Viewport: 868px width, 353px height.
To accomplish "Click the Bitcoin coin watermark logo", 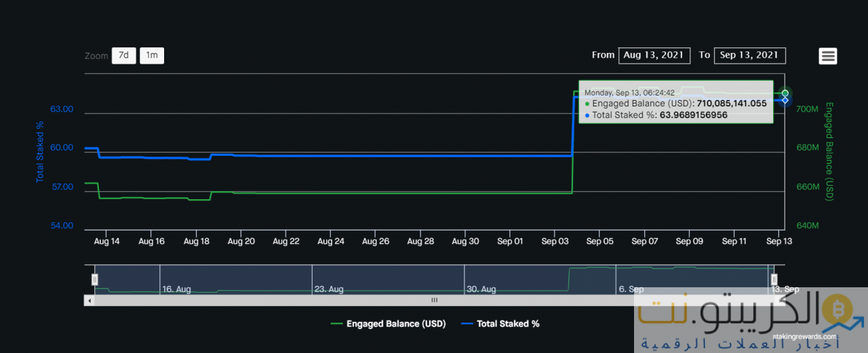I will tap(837, 312).
